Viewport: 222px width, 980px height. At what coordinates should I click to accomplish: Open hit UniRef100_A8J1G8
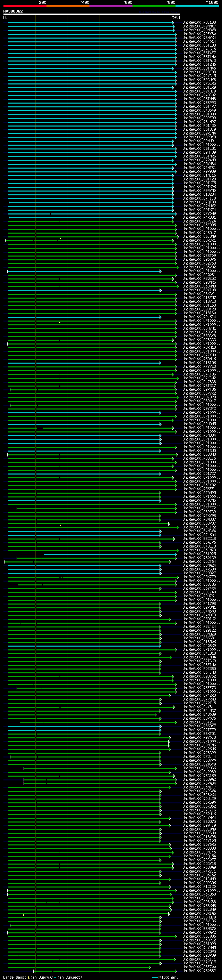(199, 23)
